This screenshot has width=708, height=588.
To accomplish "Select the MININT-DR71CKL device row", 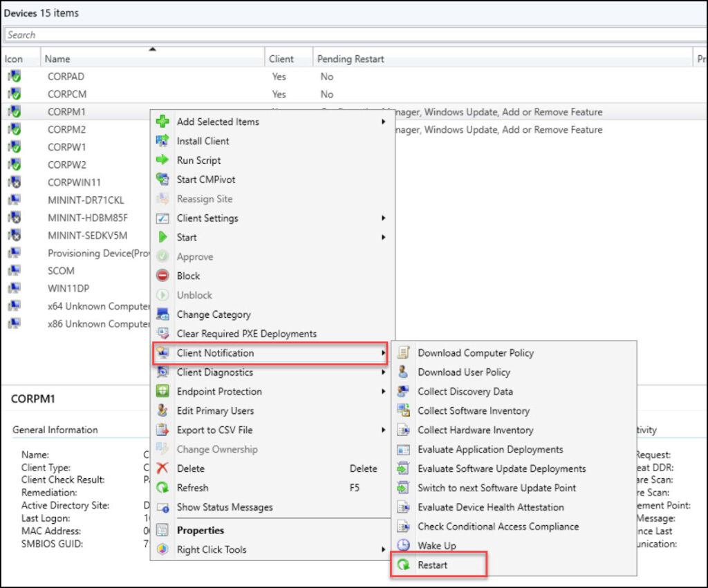I will pos(76,200).
